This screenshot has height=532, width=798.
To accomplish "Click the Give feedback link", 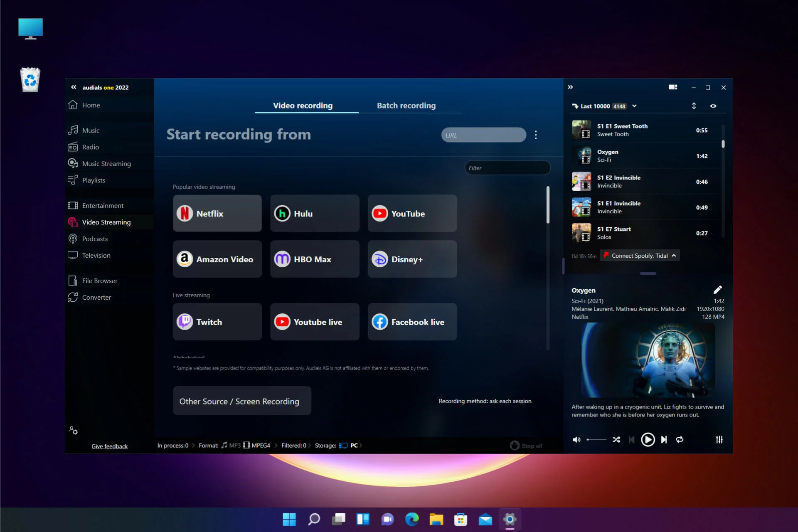I will click(109, 446).
